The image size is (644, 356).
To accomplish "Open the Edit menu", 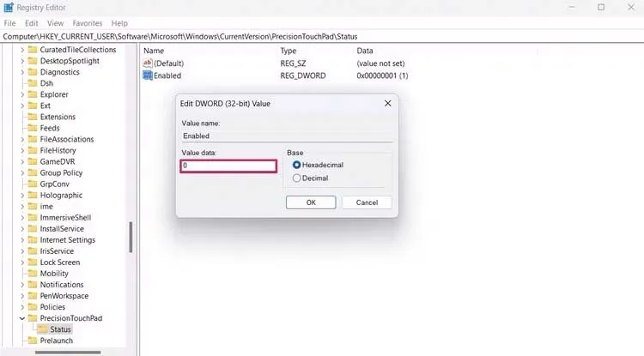I will [x=31, y=23].
